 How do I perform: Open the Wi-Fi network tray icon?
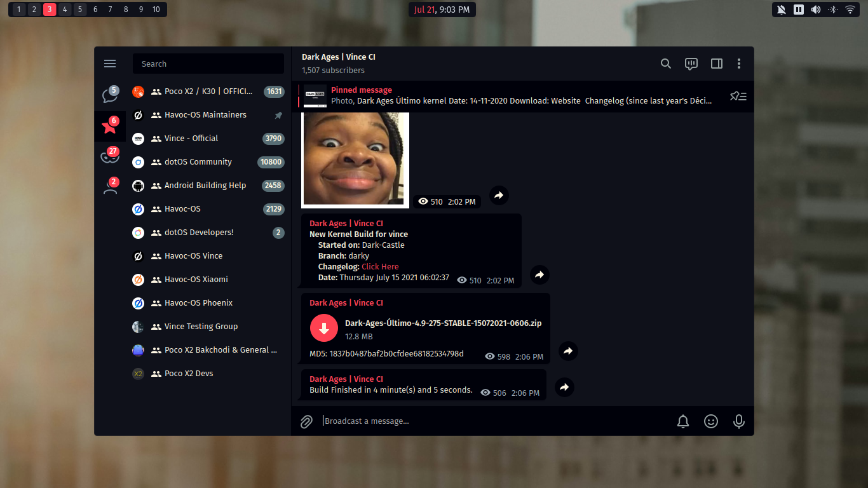[x=850, y=10]
